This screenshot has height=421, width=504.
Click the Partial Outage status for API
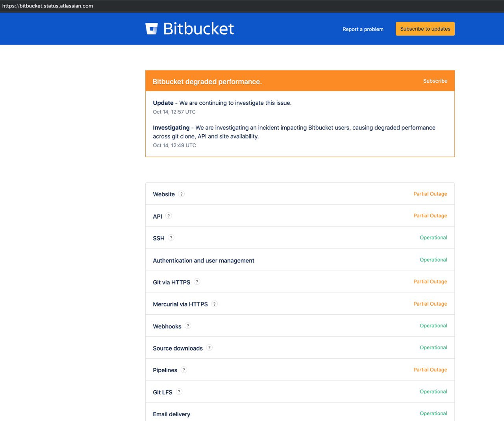pos(430,215)
